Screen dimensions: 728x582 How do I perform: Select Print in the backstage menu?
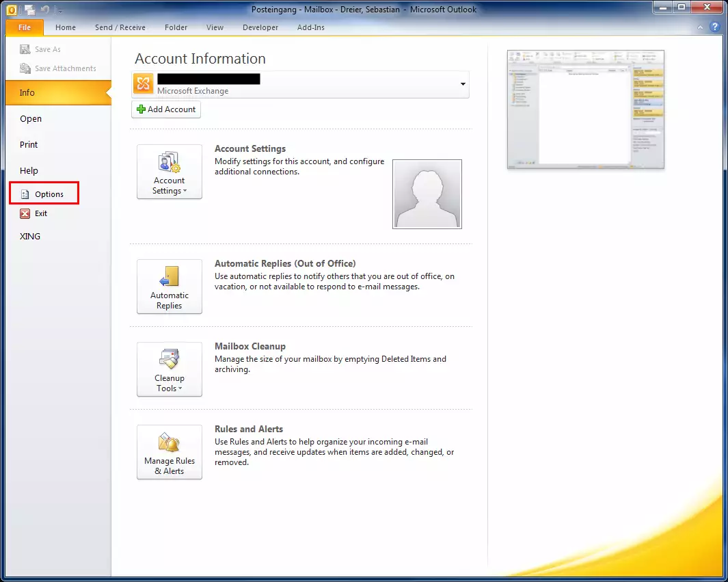(x=29, y=145)
